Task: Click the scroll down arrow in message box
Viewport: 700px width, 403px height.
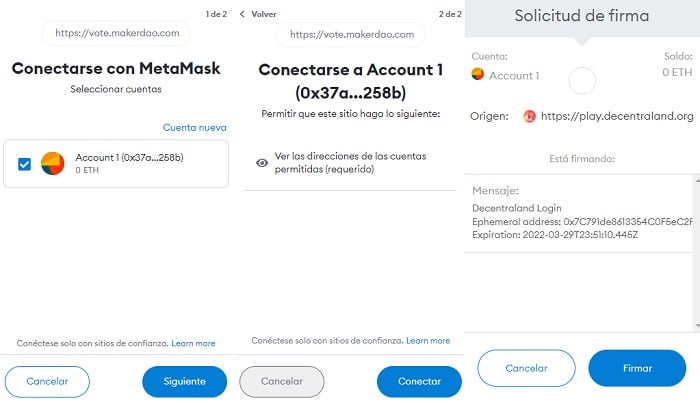Action: [697, 325]
